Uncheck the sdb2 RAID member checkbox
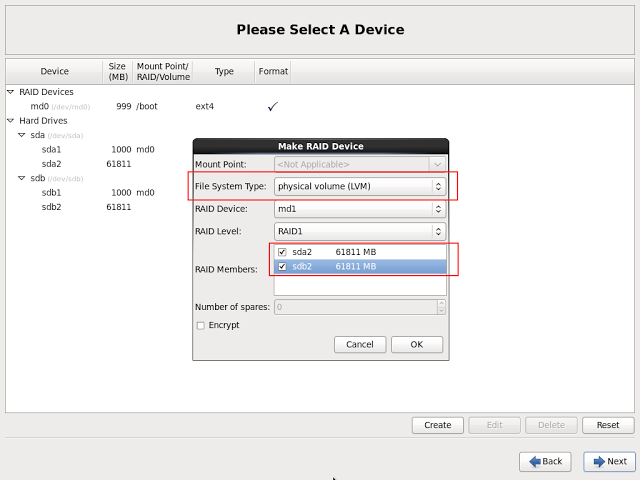Viewport: 640px width, 480px height. (x=283, y=267)
